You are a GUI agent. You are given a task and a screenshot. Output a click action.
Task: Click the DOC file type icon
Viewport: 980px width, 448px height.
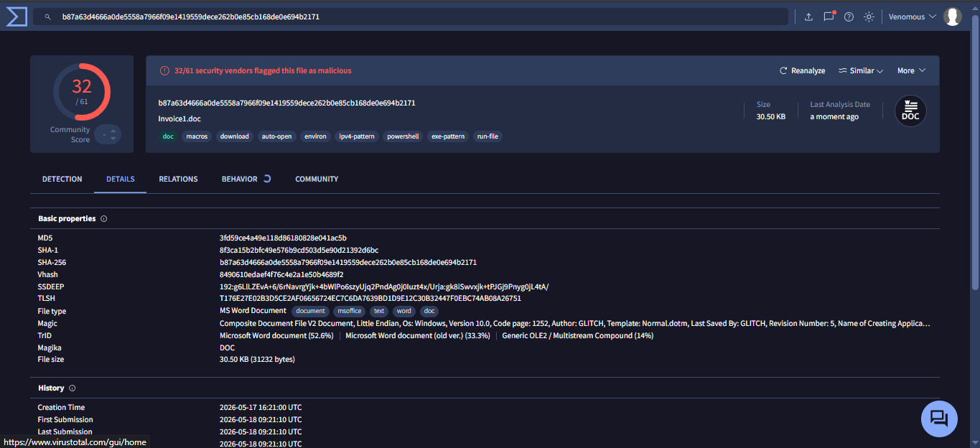[x=910, y=111]
